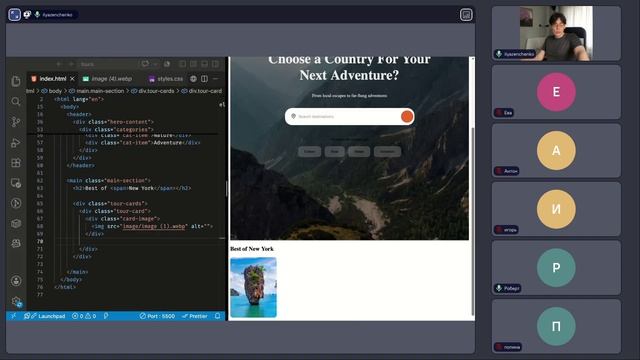Split the editor to the right
640x360 pixels.
point(204,78)
